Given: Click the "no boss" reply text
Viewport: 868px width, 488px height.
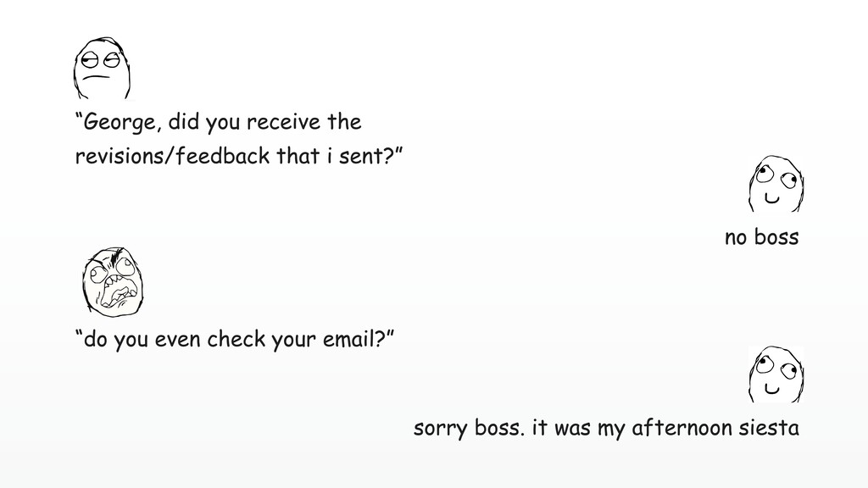Looking at the screenshot, I should [x=762, y=237].
